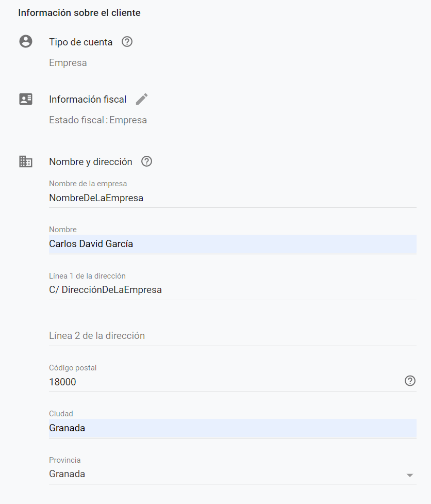Image resolution: width=431 pixels, height=504 pixels.
Task: Click the fiscal info ID card icon
Action: pyautogui.click(x=26, y=99)
